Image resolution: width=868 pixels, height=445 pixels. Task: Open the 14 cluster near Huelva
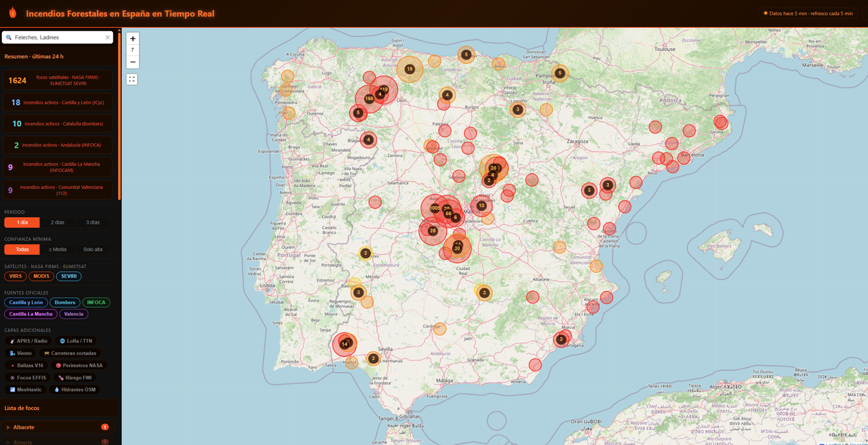click(x=344, y=344)
